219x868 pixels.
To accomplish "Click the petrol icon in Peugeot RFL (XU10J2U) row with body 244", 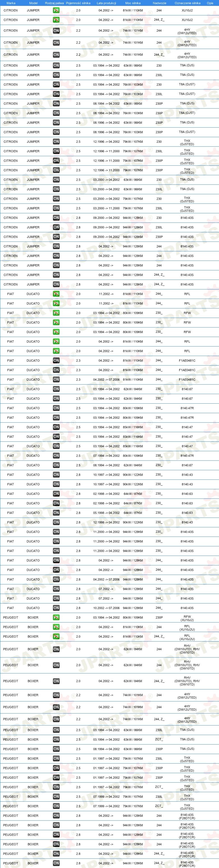I will (56, 627).
